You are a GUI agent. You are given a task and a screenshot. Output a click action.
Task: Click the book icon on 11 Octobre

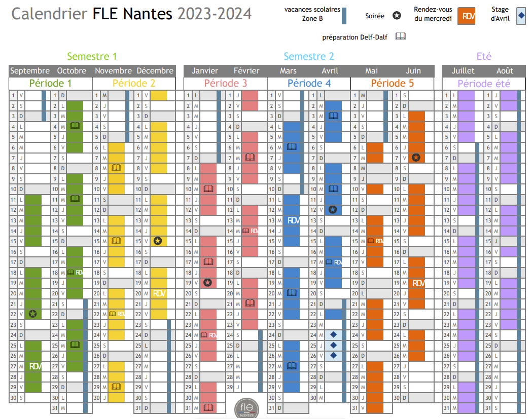tap(75, 199)
